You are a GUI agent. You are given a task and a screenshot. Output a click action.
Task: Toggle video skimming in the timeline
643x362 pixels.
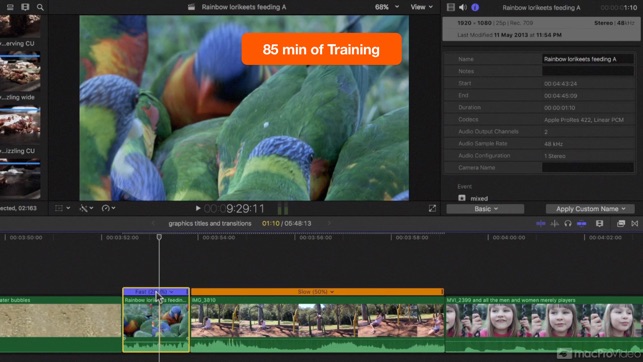coord(541,223)
